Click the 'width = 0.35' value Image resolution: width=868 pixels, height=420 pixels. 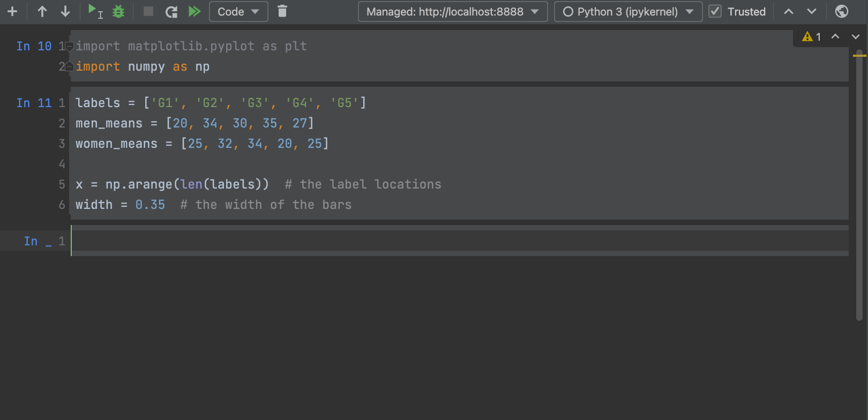tap(150, 205)
